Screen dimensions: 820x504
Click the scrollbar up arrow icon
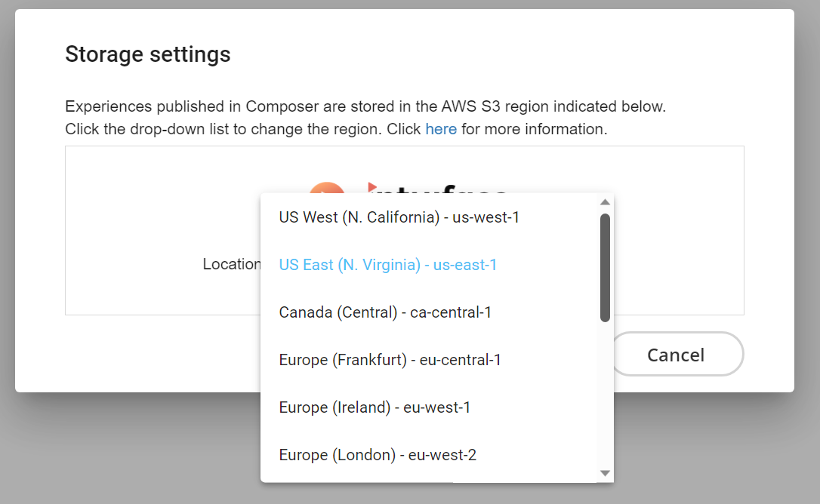[605, 201]
